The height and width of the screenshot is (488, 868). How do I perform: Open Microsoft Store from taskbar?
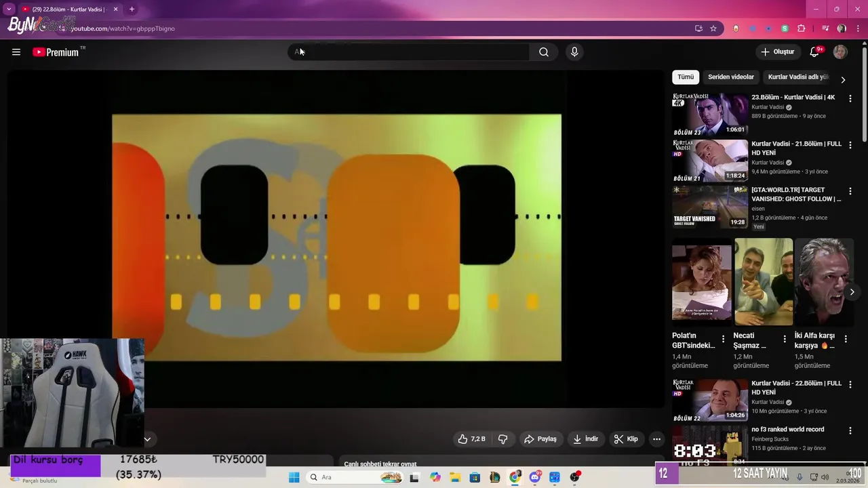pyautogui.click(x=475, y=477)
